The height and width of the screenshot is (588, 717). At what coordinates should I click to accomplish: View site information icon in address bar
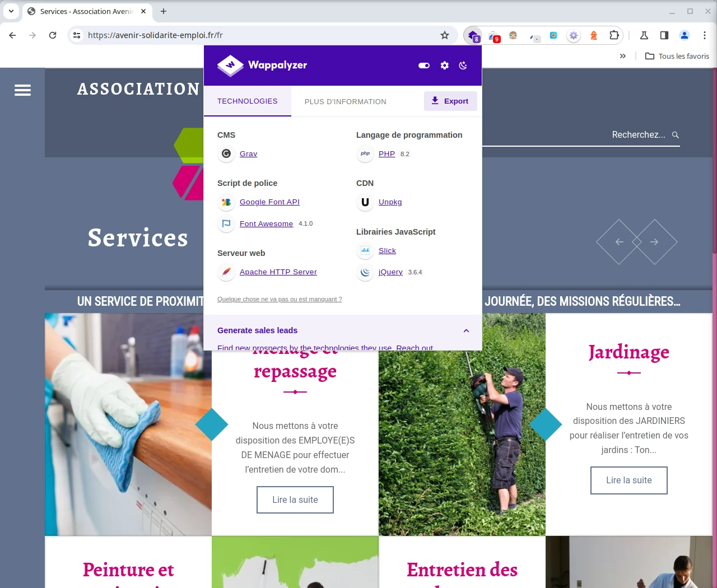[77, 35]
